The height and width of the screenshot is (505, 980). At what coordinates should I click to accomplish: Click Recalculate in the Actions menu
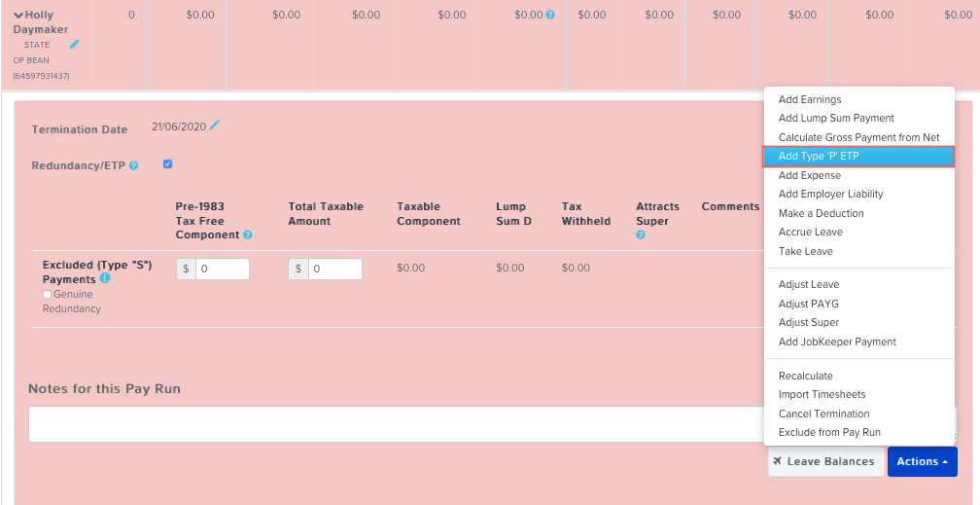point(805,376)
